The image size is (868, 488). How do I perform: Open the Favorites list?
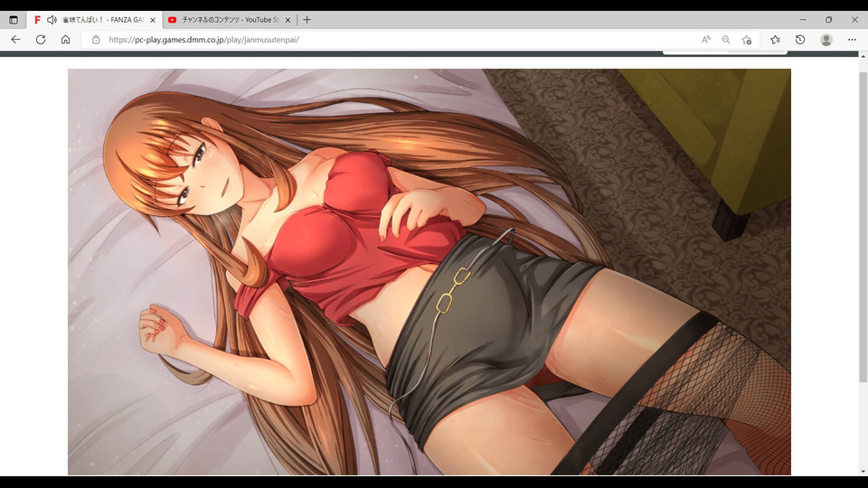click(776, 40)
